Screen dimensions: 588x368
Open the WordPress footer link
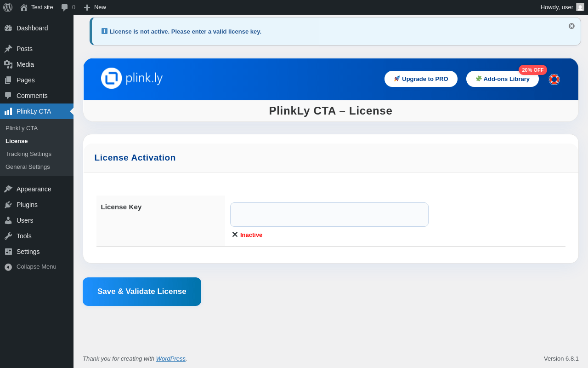(171, 358)
